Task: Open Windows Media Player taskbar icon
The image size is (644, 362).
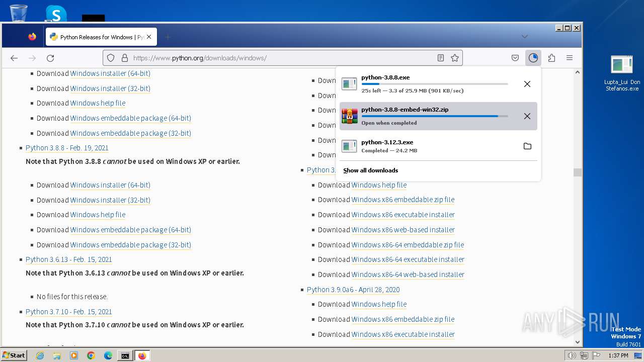Action: click(x=74, y=355)
